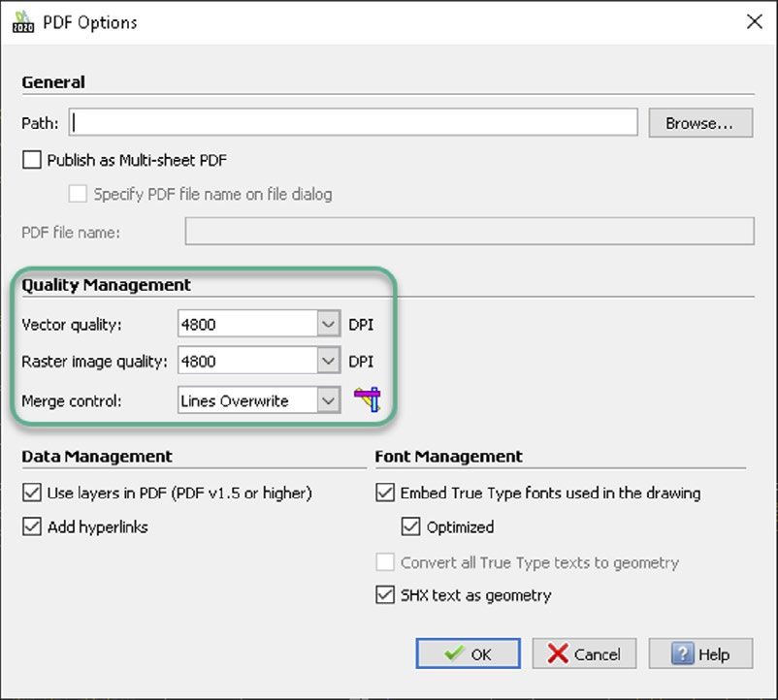This screenshot has height=700, width=778.
Task: Close the PDF Options dialog
Action: [755, 21]
